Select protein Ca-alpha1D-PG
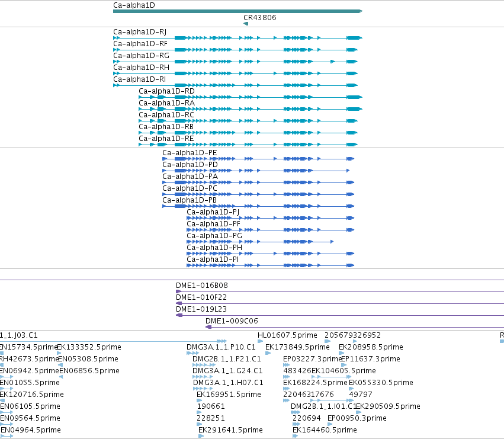 tap(214, 236)
